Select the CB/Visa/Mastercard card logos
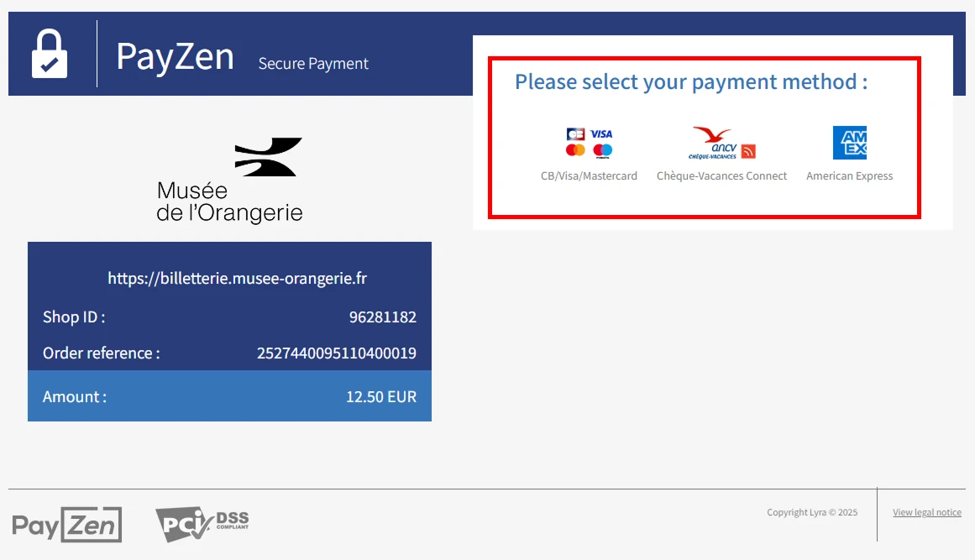Viewport: 975px width, 560px height. pyautogui.click(x=589, y=143)
